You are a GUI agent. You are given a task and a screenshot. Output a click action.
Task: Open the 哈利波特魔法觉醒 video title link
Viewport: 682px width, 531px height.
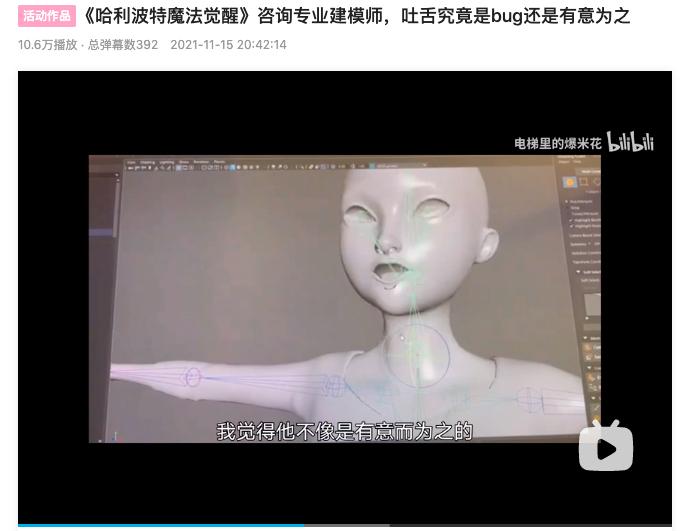pyautogui.click(x=357, y=16)
